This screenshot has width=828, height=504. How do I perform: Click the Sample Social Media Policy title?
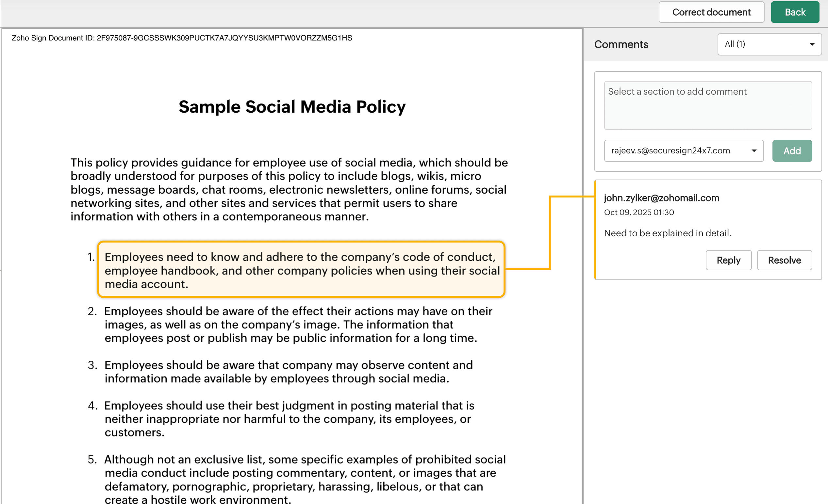[x=292, y=107]
